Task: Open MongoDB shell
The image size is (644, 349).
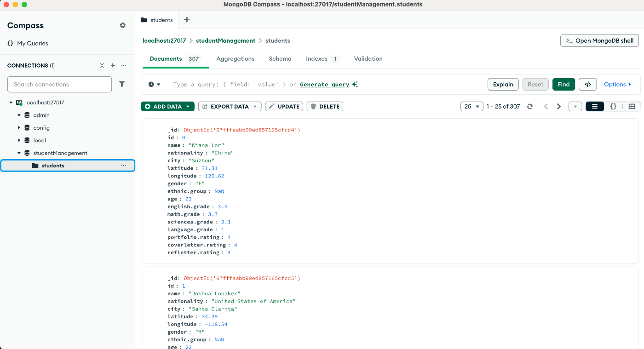Action: (x=600, y=40)
